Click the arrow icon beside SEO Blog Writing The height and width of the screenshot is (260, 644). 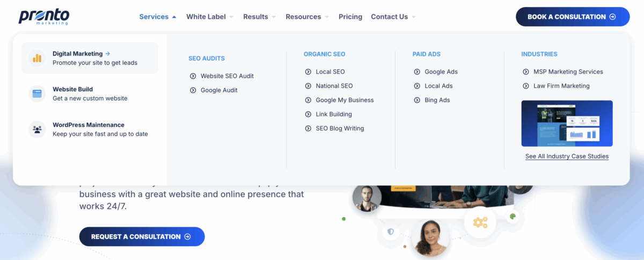coord(308,128)
